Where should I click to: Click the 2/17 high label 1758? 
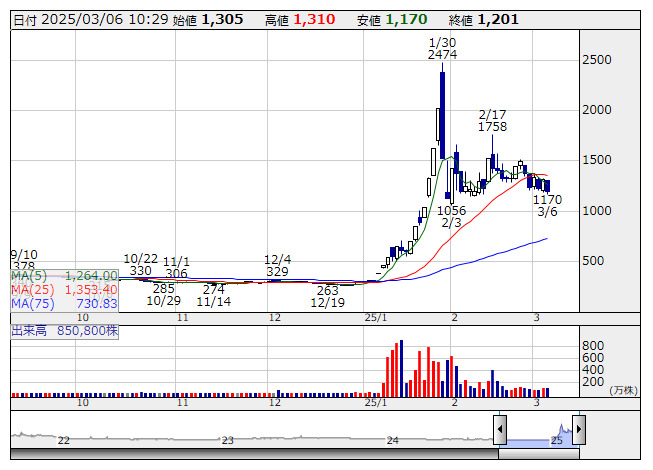492,127
